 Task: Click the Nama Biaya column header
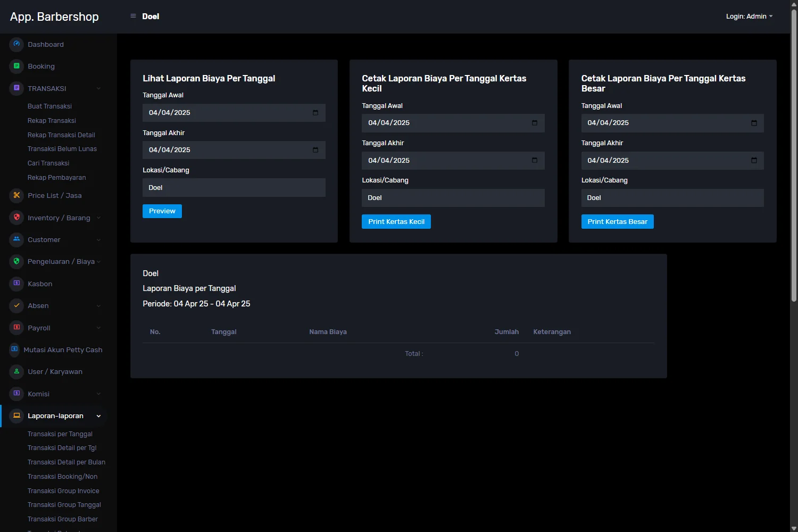(x=328, y=332)
